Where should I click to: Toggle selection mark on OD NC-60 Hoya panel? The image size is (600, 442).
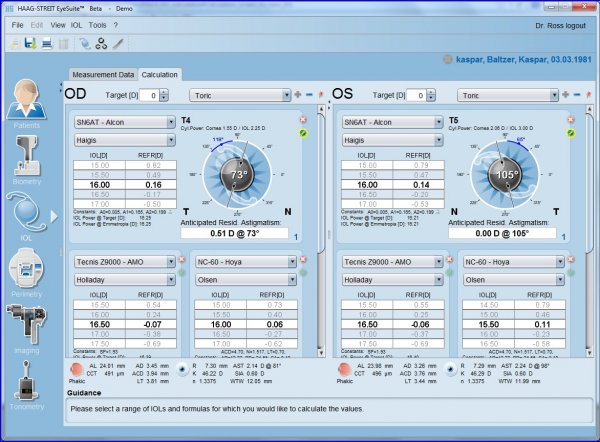[303, 273]
